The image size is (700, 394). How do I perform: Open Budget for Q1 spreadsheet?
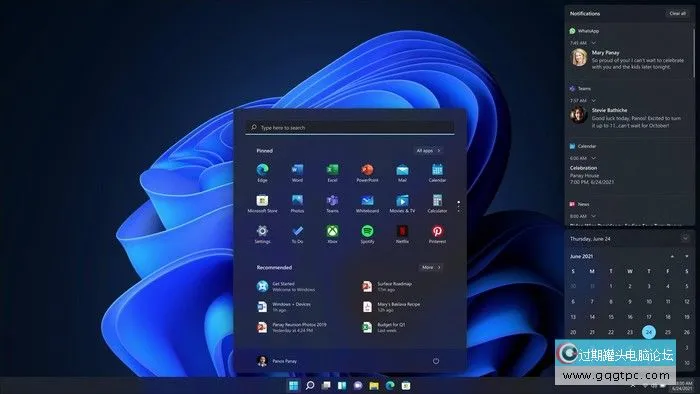click(384, 328)
